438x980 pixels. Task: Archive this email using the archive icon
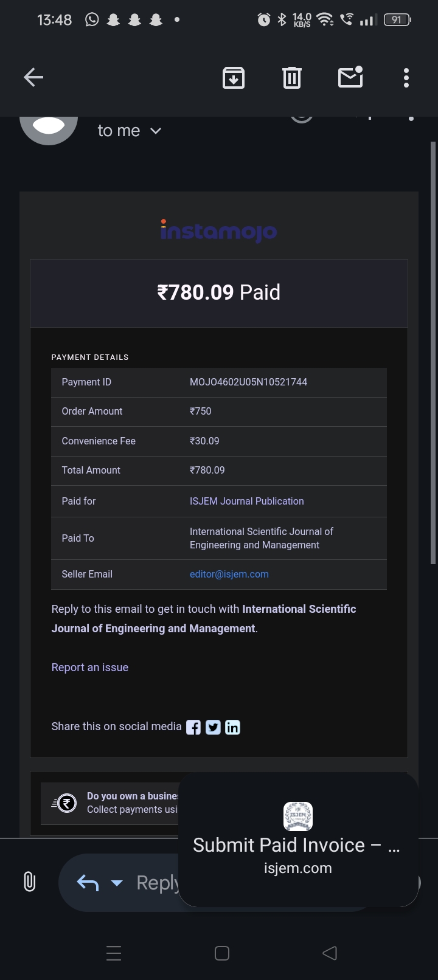(234, 78)
